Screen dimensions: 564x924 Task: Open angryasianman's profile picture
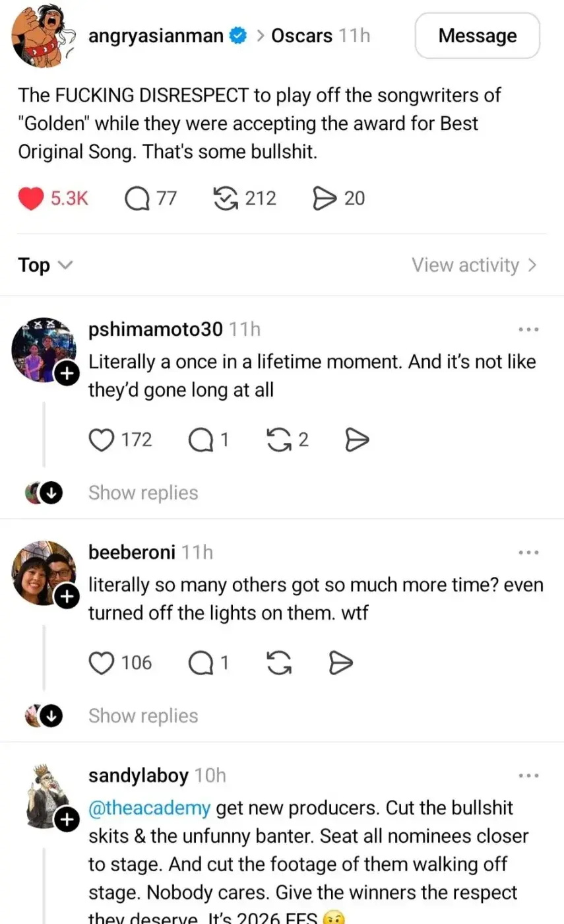coord(41,36)
